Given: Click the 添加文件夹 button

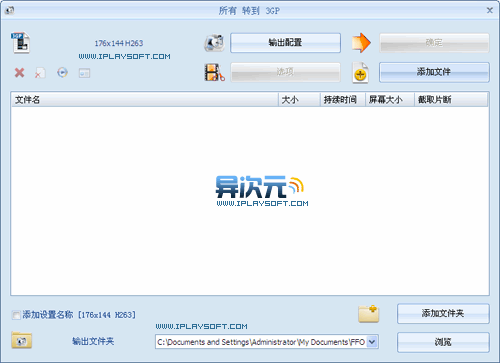Looking at the screenshot, I should 443,313.
